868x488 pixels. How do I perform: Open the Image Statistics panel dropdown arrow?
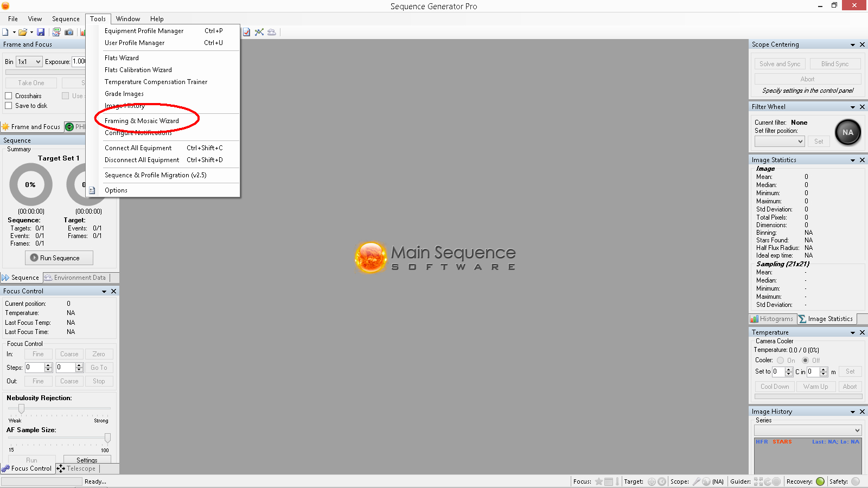tap(853, 160)
